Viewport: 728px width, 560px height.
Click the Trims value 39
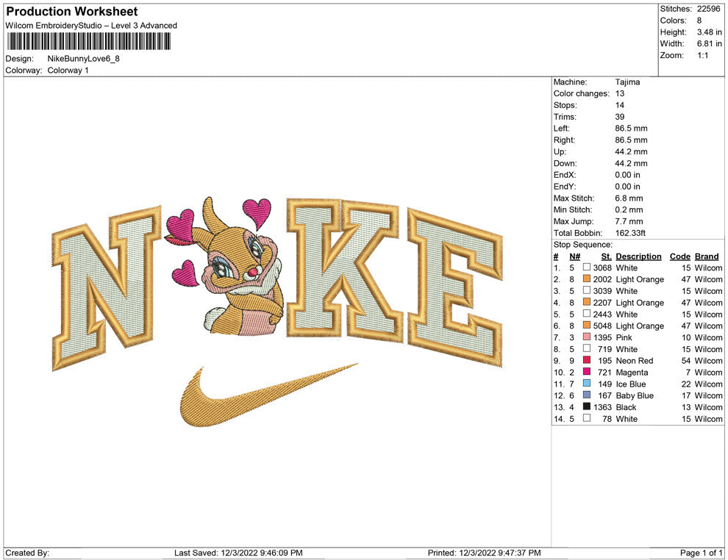(620, 117)
